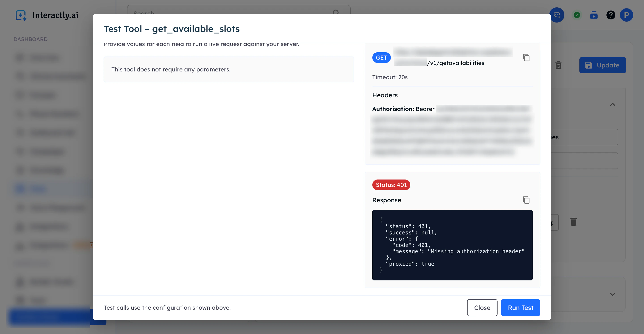Click the search magnifier icon
This screenshot has height=334, width=644.
click(x=336, y=12)
